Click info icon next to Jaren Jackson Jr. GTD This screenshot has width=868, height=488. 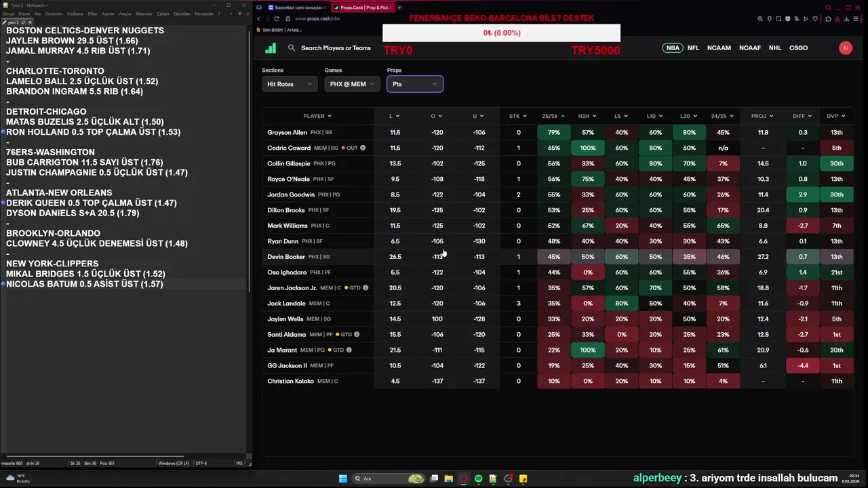(x=366, y=287)
